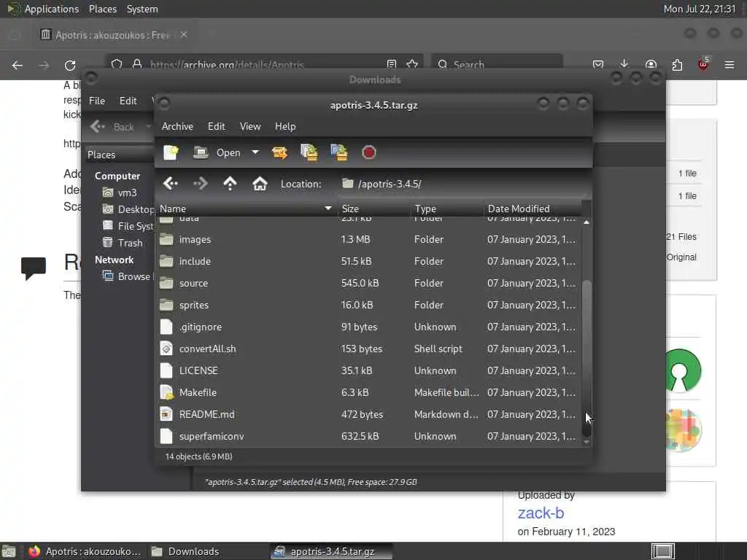This screenshot has height=560, width=747.
Task: Select the source folder icon
Action: tap(166, 284)
